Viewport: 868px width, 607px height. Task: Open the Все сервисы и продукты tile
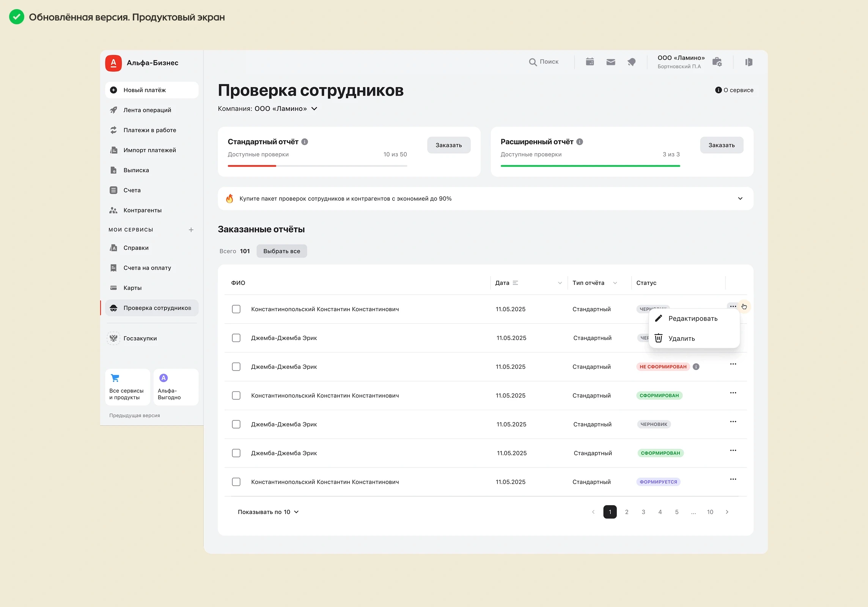[x=127, y=387]
